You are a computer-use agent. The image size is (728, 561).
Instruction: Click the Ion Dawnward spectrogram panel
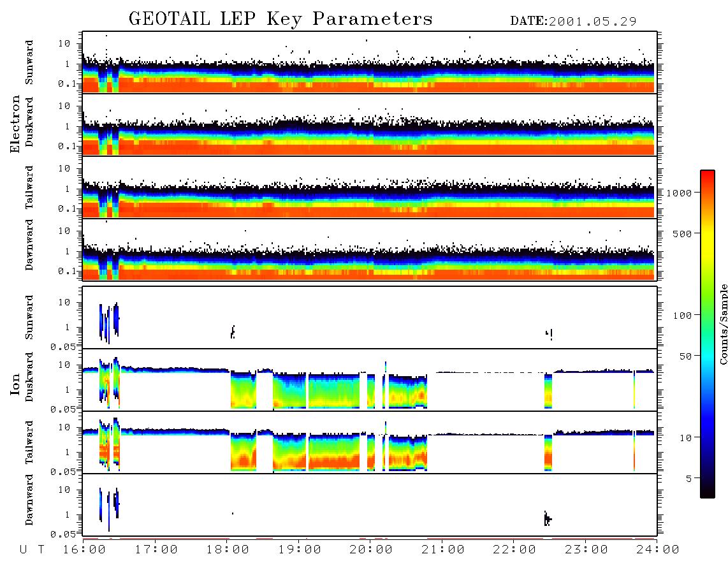pos(370,505)
